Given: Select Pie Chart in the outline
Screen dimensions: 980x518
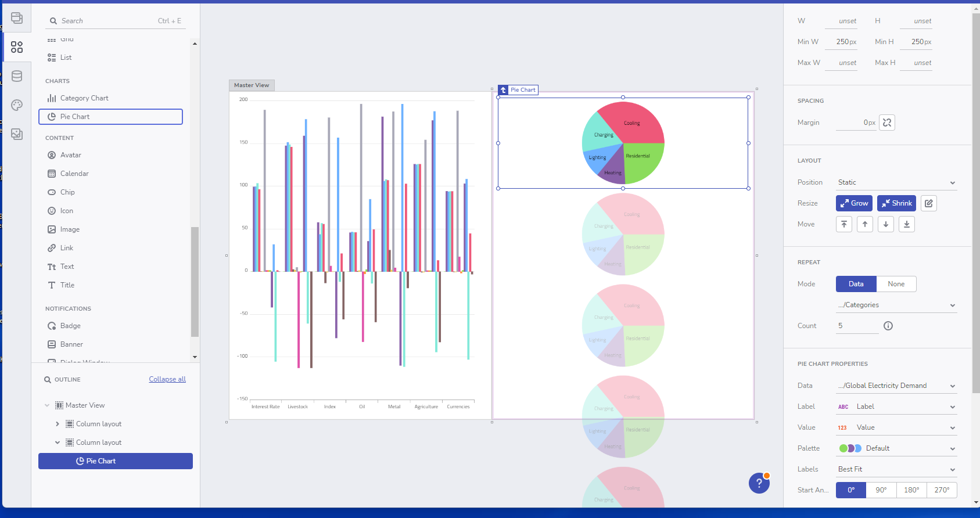Looking at the screenshot, I should tap(116, 461).
